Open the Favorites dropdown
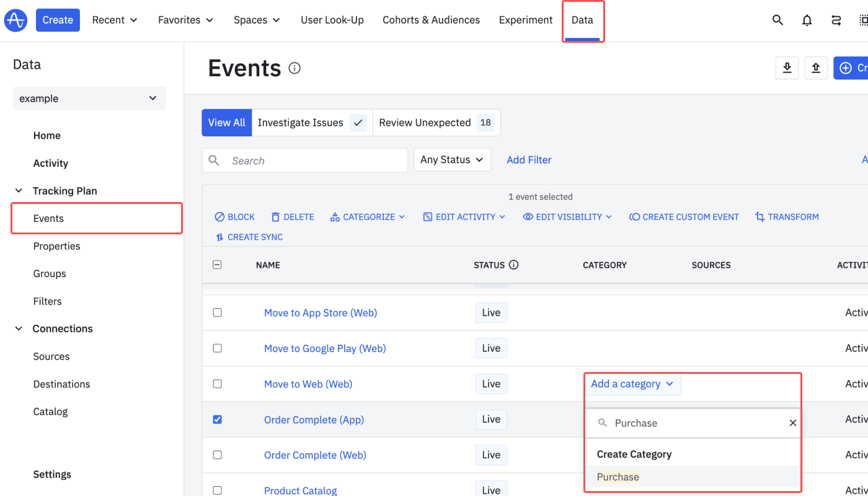 point(185,20)
